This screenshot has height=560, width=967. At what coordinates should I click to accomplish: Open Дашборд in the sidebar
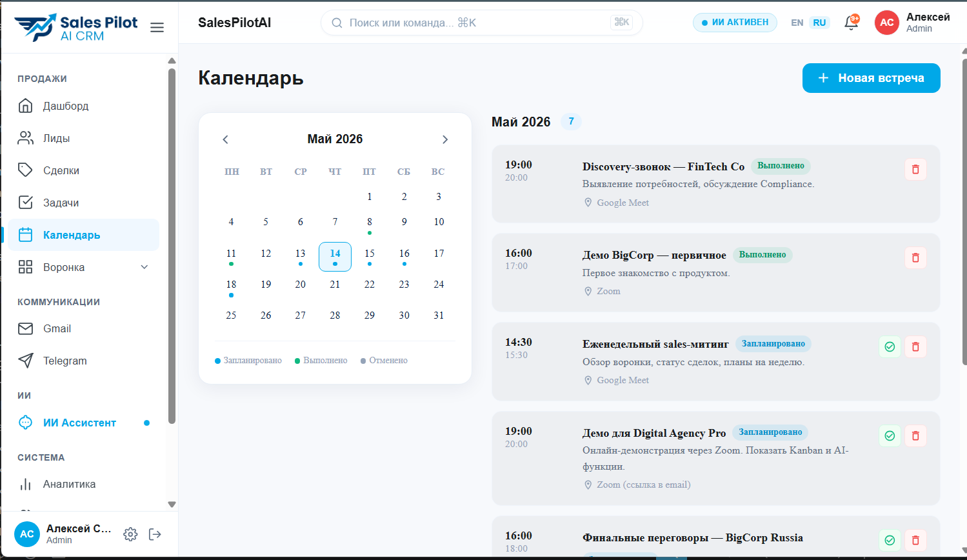(83, 106)
